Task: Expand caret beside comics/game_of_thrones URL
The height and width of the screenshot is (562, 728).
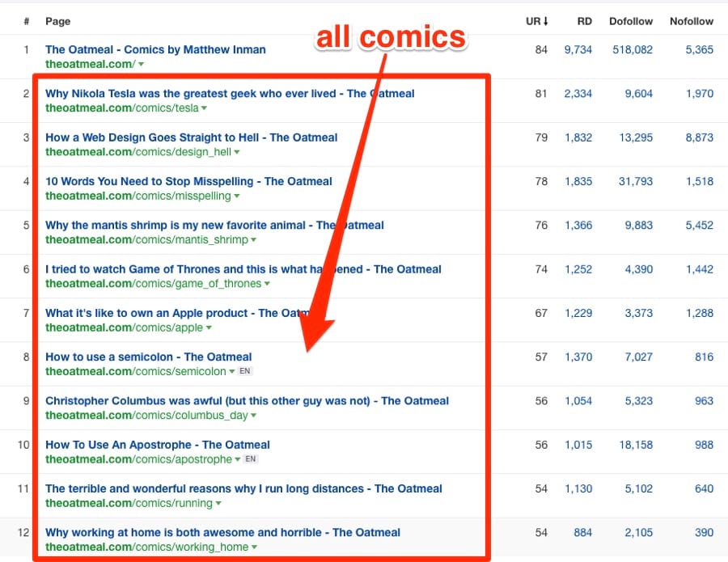Action: (x=267, y=284)
